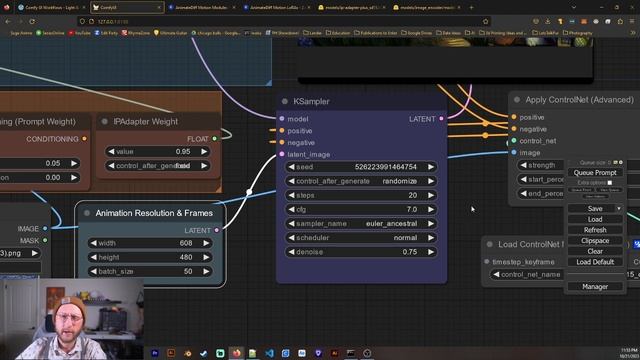
Task: Switch to the models/ip-adapter-plus browser tab
Action: point(351,7)
